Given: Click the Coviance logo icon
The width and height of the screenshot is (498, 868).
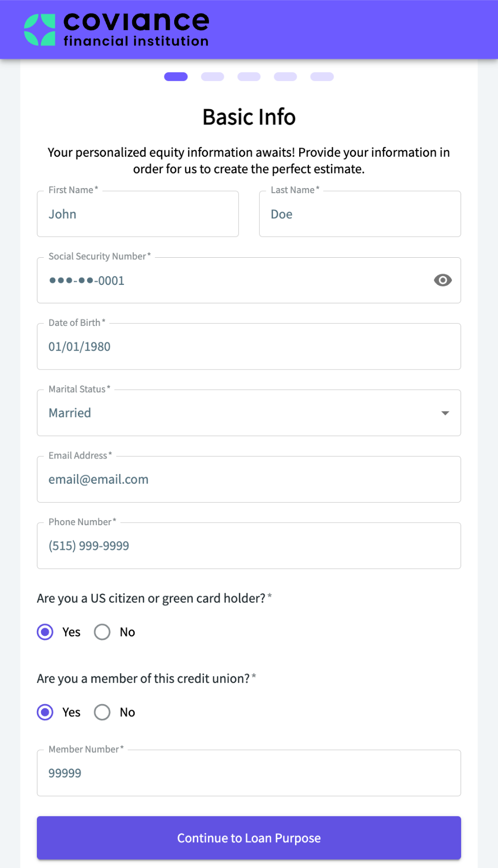Looking at the screenshot, I should point(40,30).
